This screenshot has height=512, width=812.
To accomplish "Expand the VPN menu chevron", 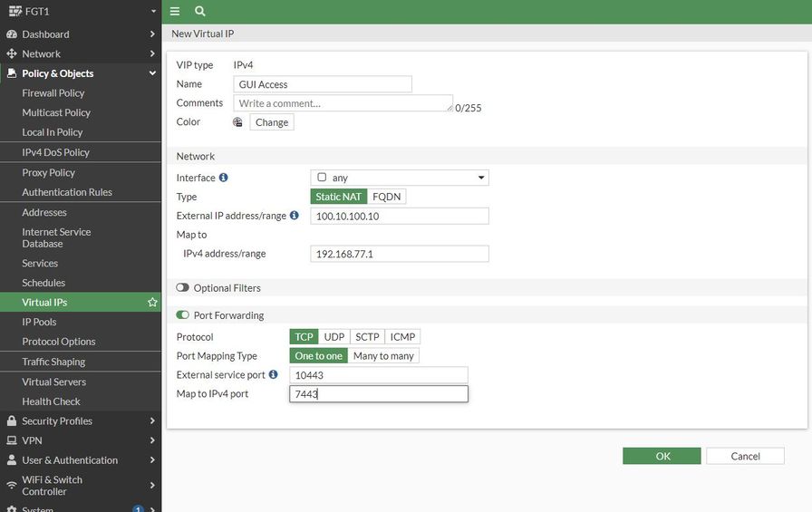I will 152,440.
